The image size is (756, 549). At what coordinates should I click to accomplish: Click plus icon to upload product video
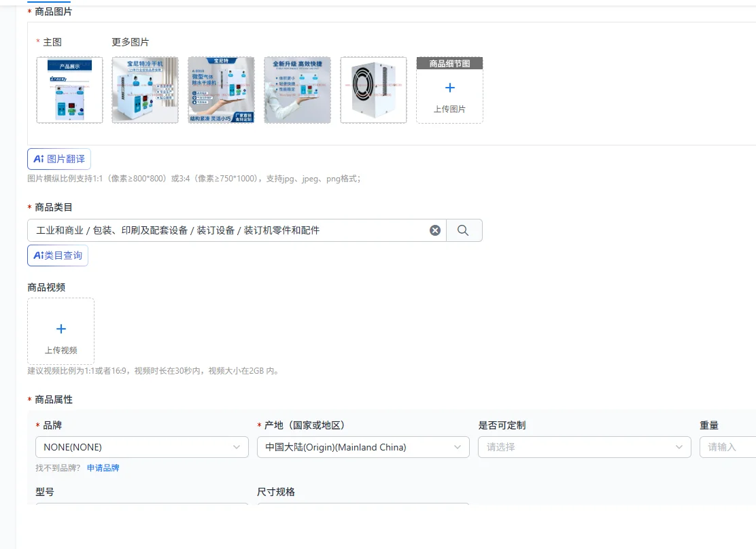61,329
